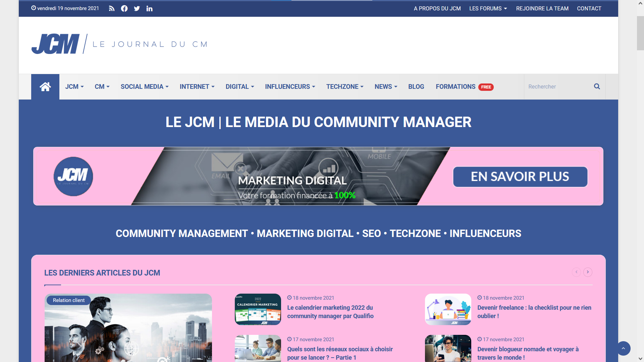Open A PROPOS DU JCM page

click(x=437, y=8)
